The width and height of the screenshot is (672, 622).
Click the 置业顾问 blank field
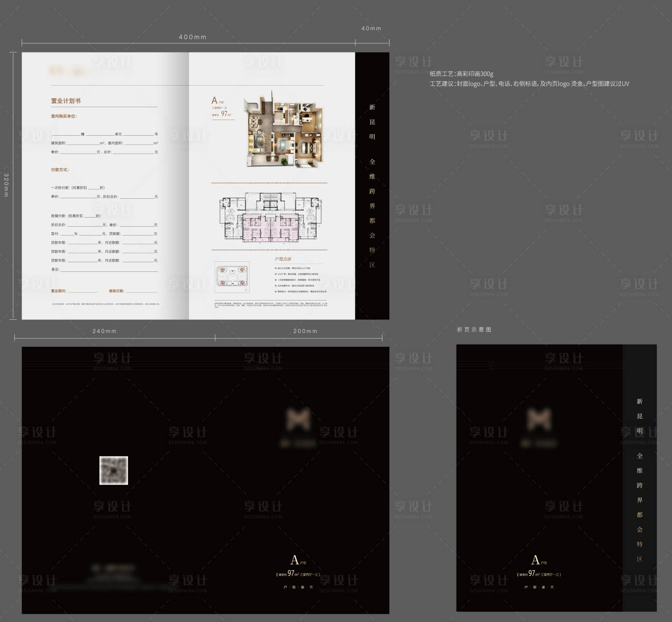click(x=82, y=291)
